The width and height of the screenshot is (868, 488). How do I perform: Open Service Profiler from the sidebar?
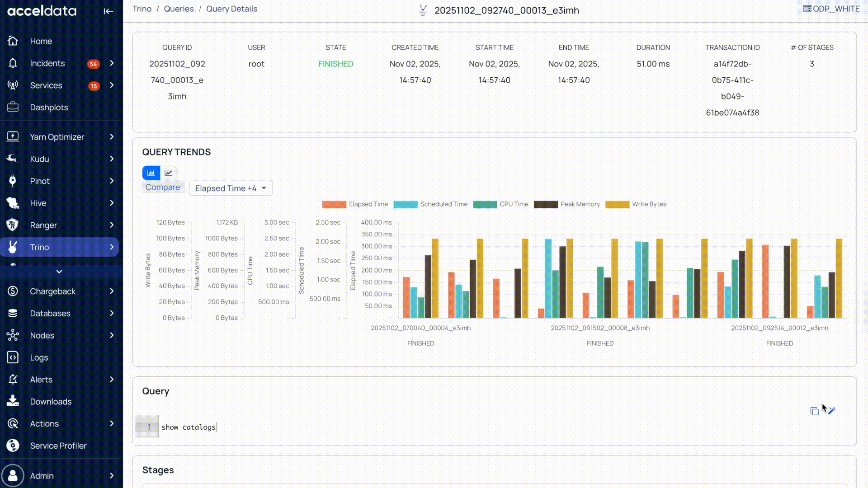tap(58, 446)
